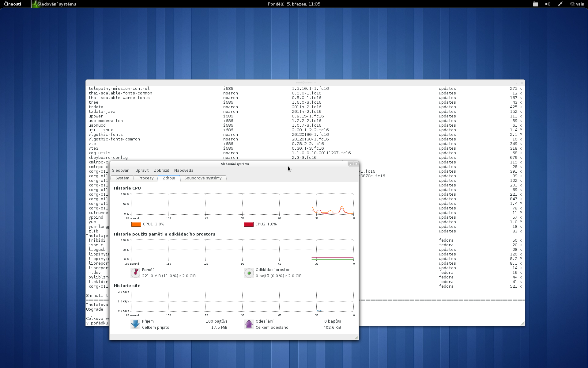This screenshot has width=588, height=368.
Task: Close the Sledování systému window
Action: pyautogui.click(x=356, y=164)
